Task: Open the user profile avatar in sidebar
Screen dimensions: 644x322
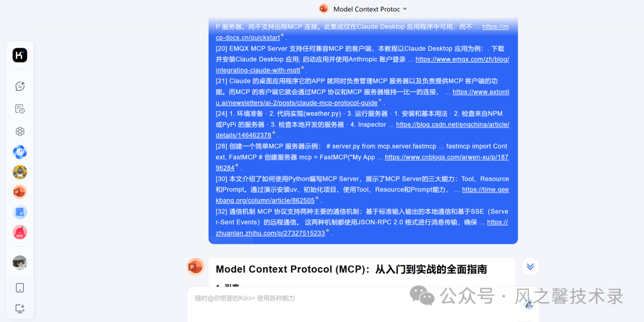Action: [x=20, y=263]
